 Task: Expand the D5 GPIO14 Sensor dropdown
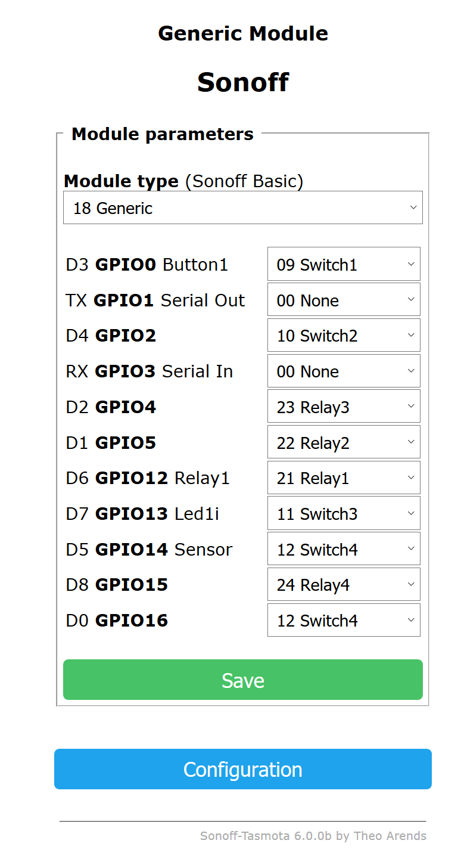[x=343, y=548]
